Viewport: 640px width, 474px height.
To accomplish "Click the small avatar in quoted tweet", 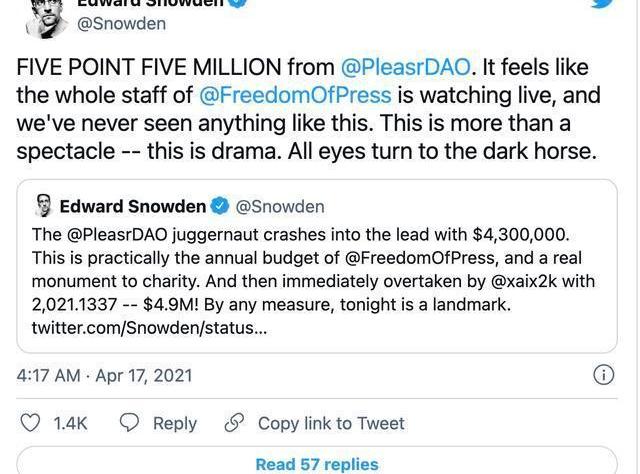I will [43, 207].
